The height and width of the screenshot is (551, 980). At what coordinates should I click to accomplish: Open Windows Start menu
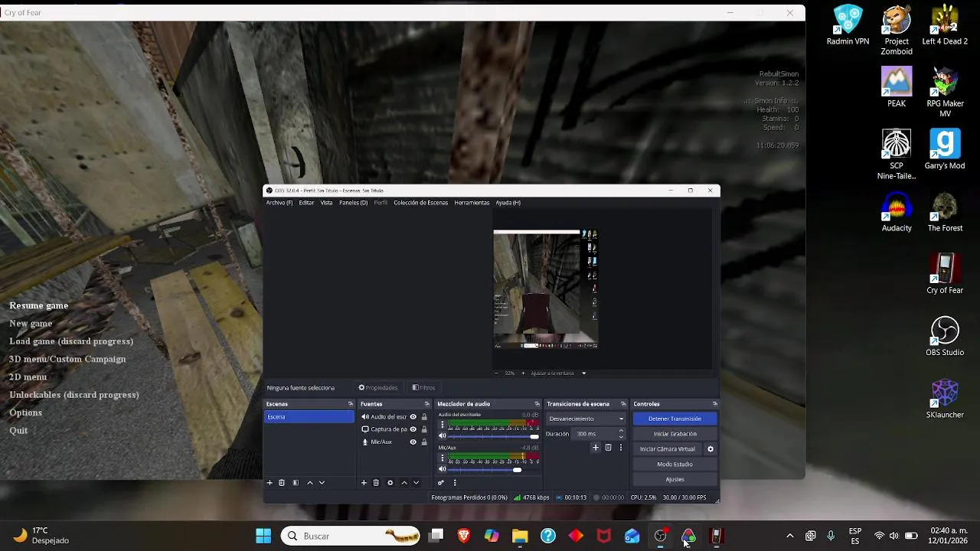263,536
